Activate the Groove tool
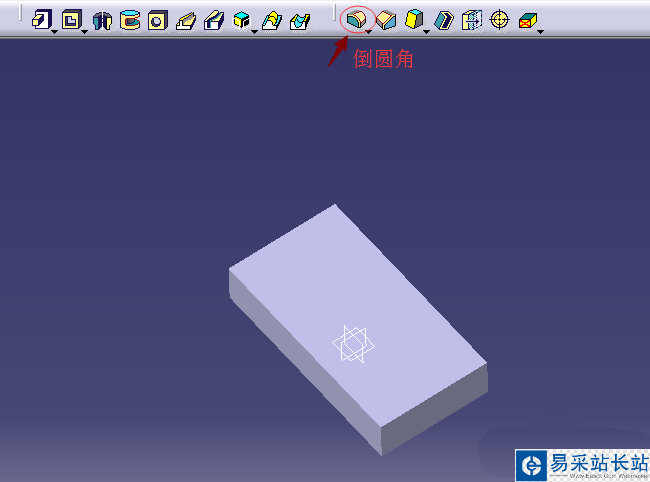Image resolution: width=650 pixels, height=482 pixels. coord(130,20)
